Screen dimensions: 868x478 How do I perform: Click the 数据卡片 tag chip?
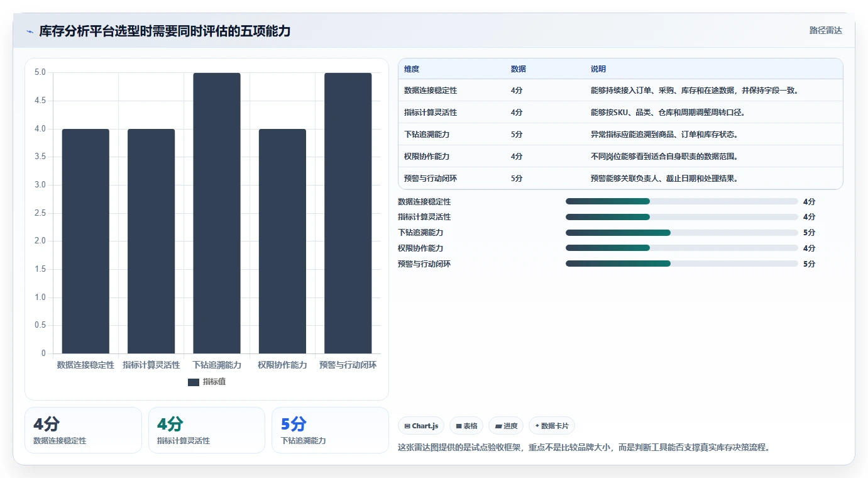coord(552,426)
